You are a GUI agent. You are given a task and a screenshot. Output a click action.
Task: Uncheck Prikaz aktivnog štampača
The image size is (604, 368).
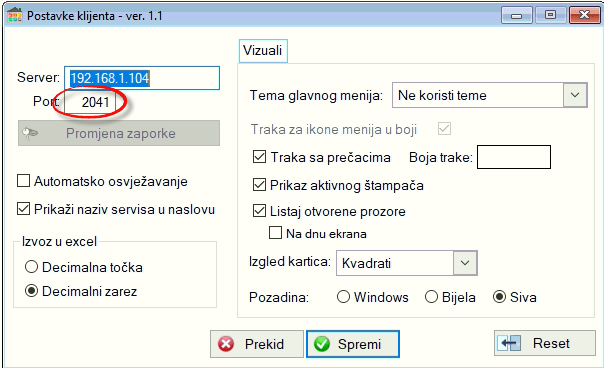point(259,185)
